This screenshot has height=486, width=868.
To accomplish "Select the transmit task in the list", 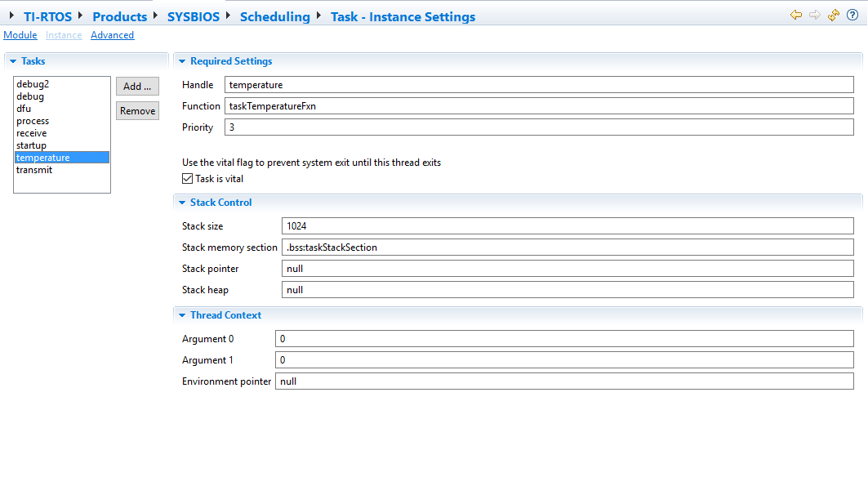I will click(x=34, y=170).
